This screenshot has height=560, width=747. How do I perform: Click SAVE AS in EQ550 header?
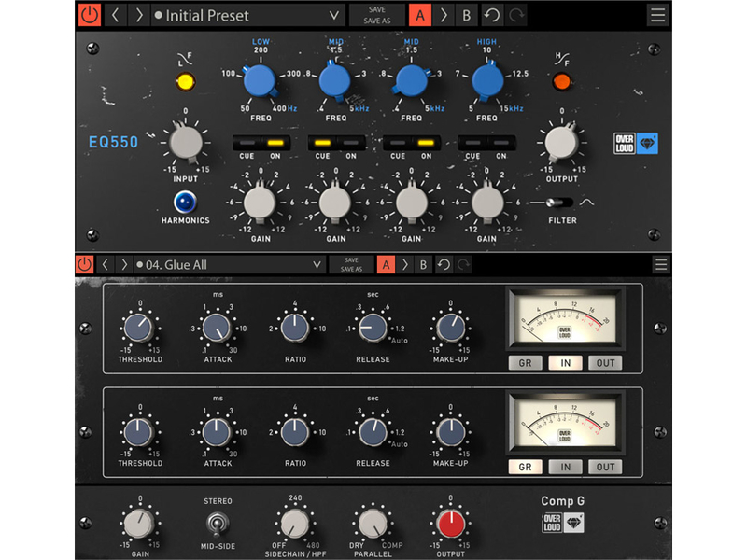click(377, 21)
